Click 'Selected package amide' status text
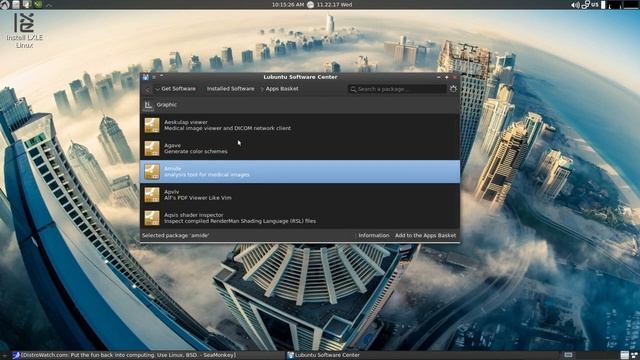The height and width of the screenshot is (360, 640). tap(176, 236)
